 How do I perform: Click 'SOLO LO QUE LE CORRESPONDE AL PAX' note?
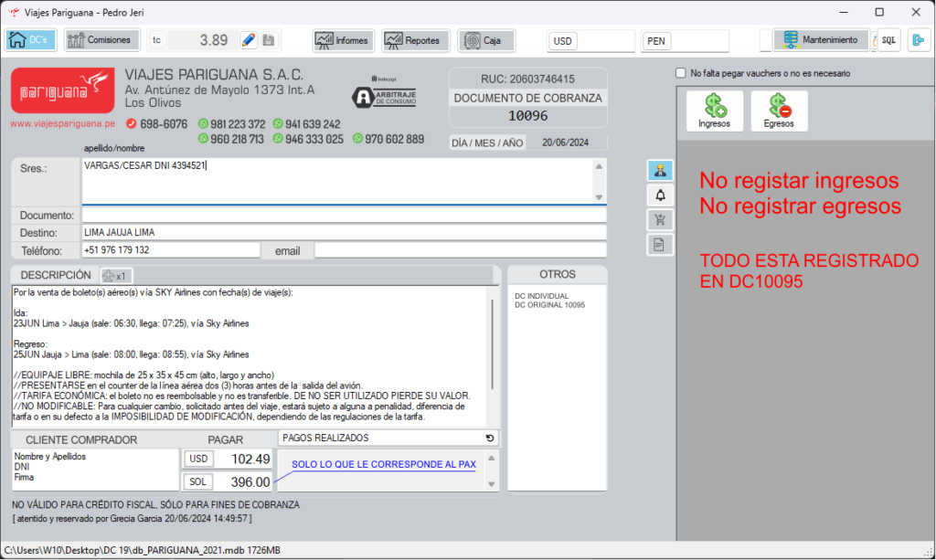(384, 465)
